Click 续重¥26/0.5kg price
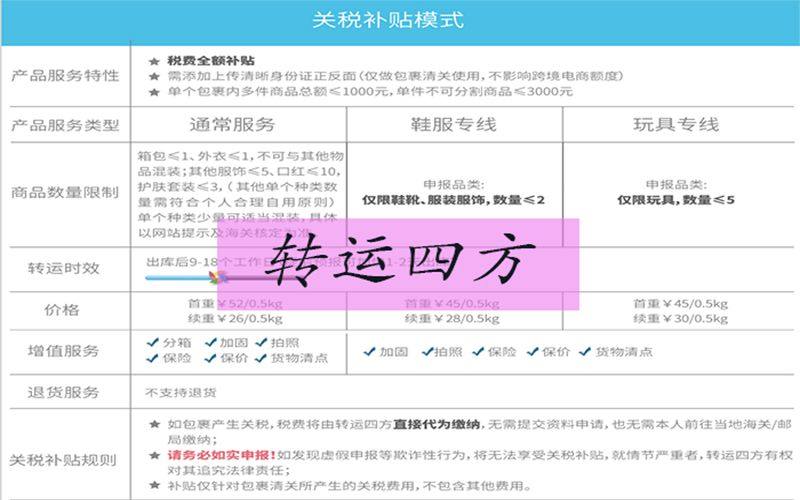This screenshot has height=500, width=800. click(235, 319)
